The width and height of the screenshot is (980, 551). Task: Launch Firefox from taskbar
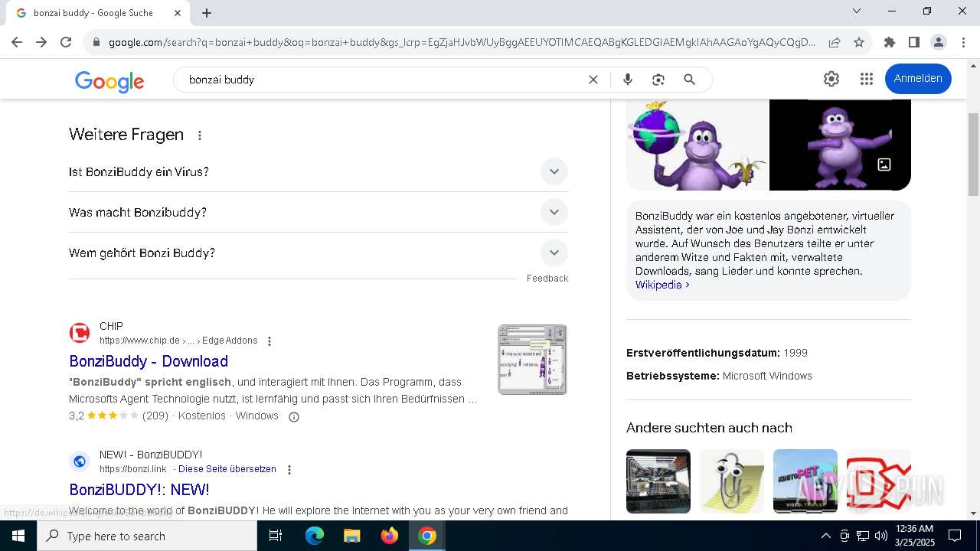tap(390, 536)
